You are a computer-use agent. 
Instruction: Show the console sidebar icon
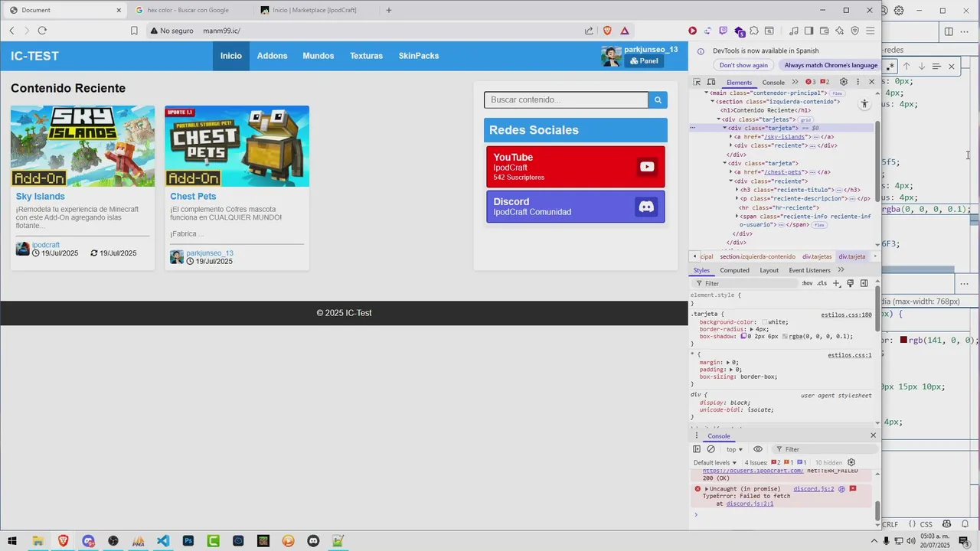pyautogui.click(x=697, y=449)
